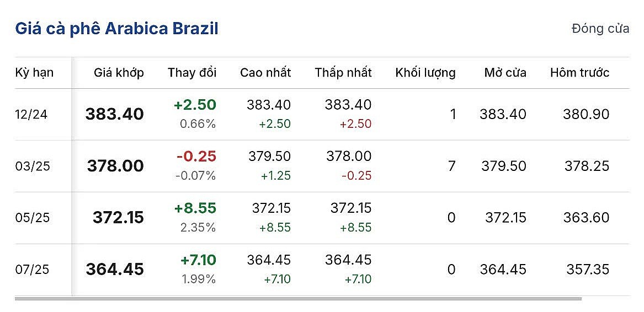The width and height of the screenshot is (644, 312).
Task: Select the 05/25 contract term
Action: pos(33,218)
